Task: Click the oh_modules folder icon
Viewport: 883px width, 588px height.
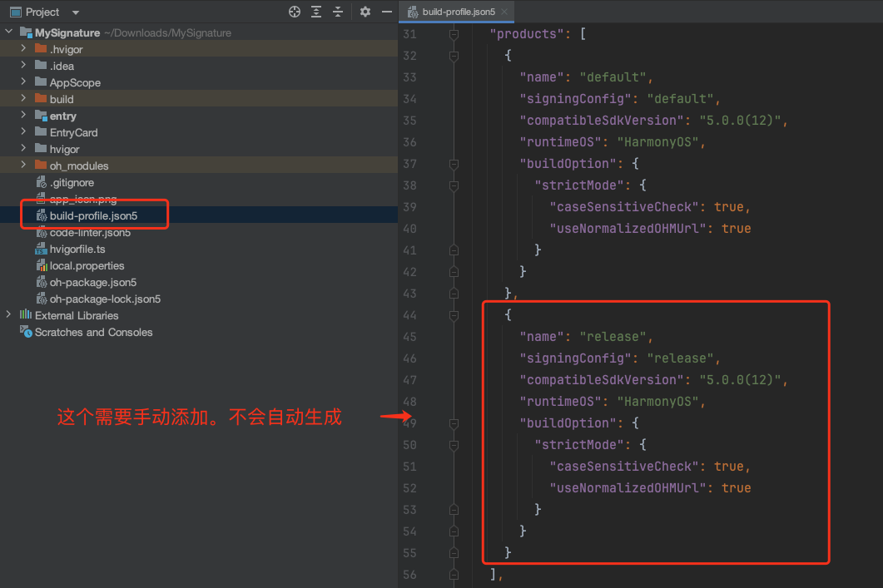Action: point(41,165)
